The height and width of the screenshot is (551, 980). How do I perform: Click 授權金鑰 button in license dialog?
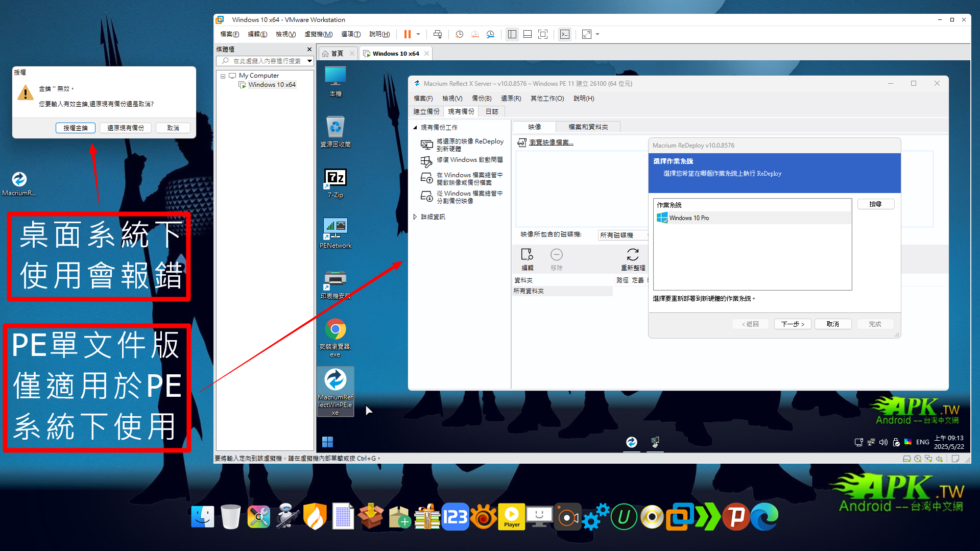click(76, 128)
